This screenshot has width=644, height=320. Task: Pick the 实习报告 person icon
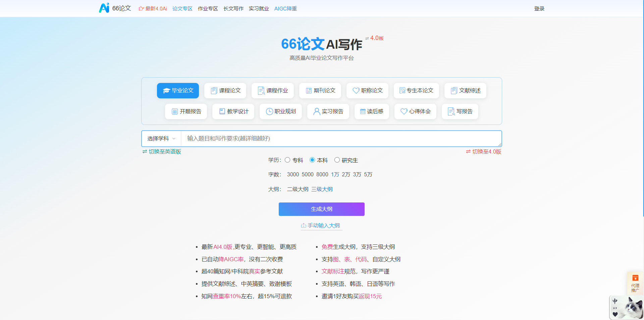(x=316, y=111)
